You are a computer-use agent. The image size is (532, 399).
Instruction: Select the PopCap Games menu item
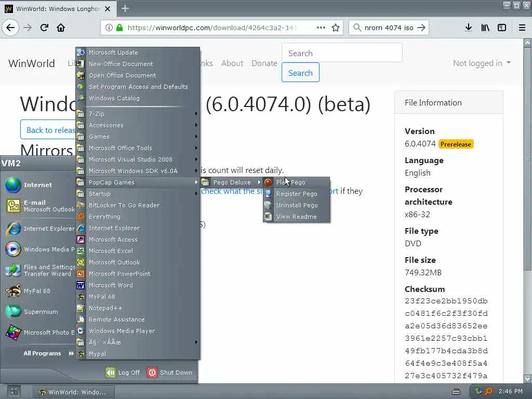(x=137, y=182)
